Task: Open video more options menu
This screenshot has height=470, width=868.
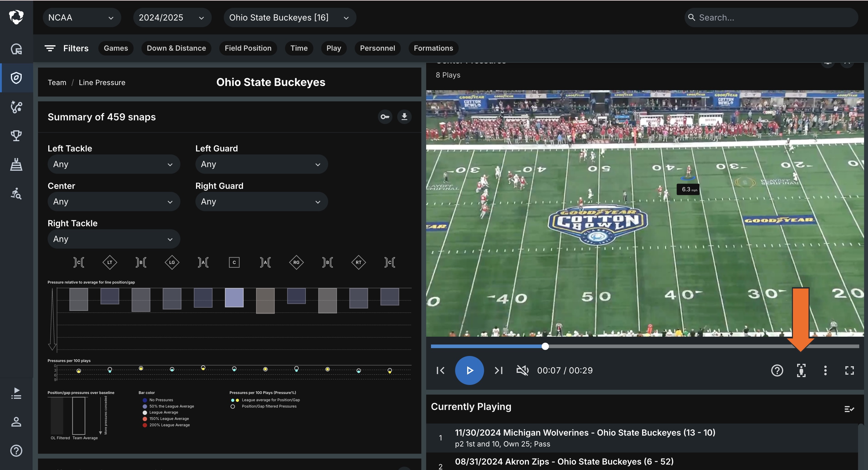Action: pos(825,370)
